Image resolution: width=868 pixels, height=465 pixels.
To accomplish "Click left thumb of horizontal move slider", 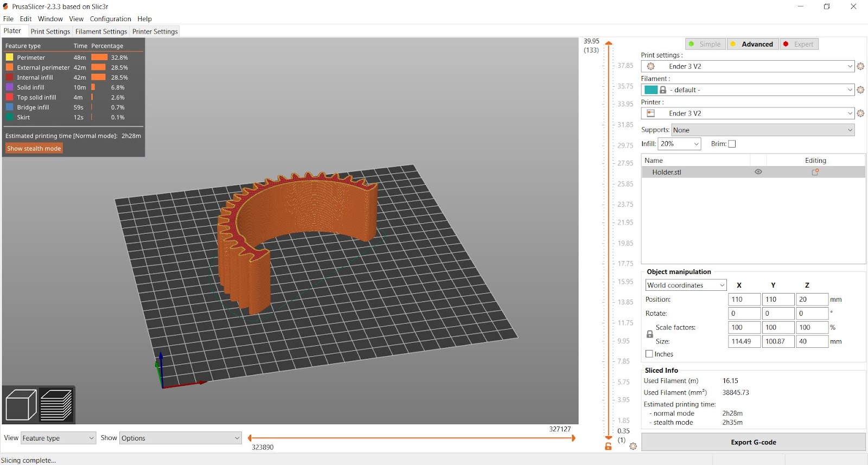I will point(250,438).
